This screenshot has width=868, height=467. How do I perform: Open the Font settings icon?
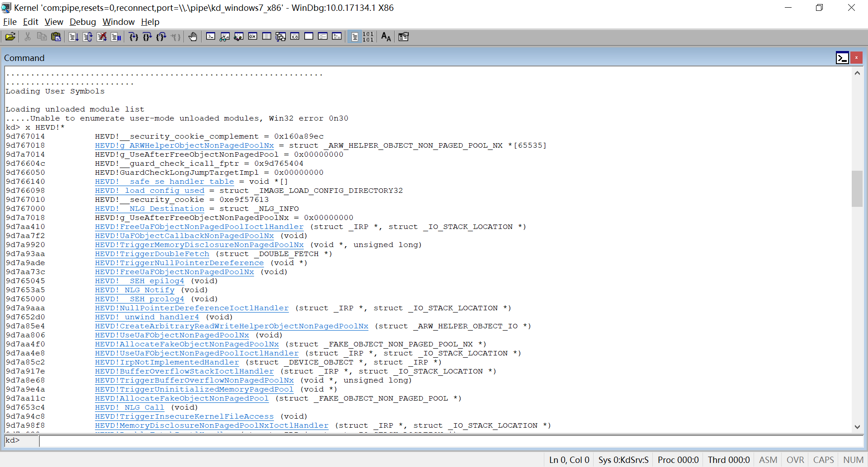pos(386,37)
